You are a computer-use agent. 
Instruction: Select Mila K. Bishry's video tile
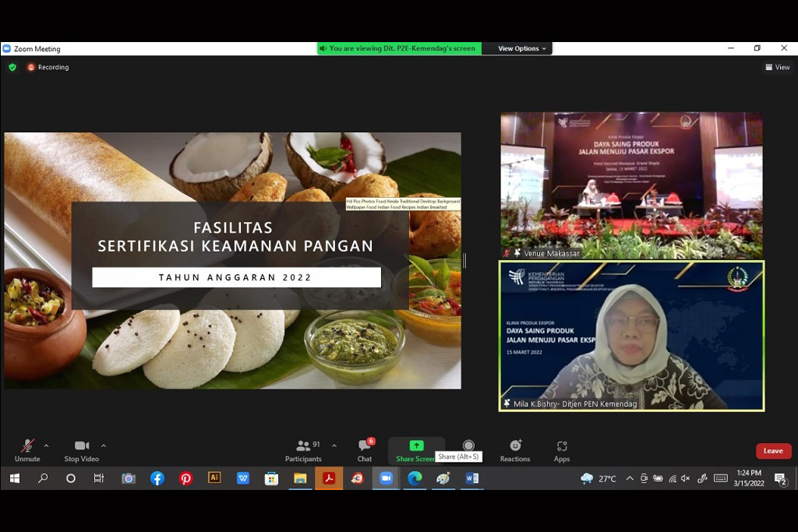coord(631,336)
